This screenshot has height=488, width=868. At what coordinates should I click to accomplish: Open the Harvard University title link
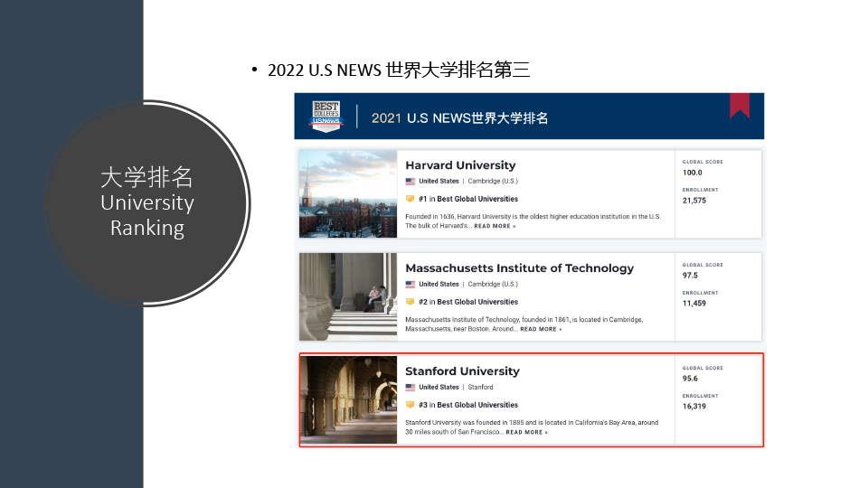click(x=460, y=164)
